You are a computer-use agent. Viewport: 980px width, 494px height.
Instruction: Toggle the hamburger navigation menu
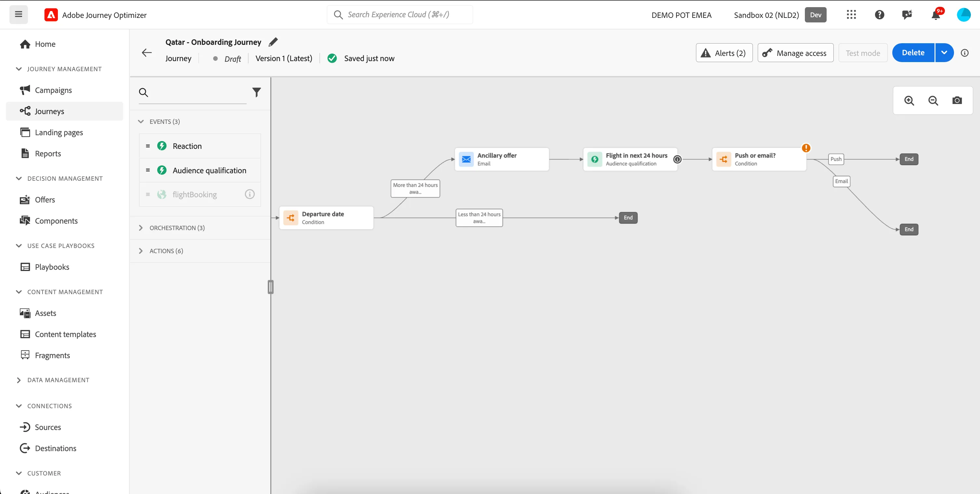[18, 14]
